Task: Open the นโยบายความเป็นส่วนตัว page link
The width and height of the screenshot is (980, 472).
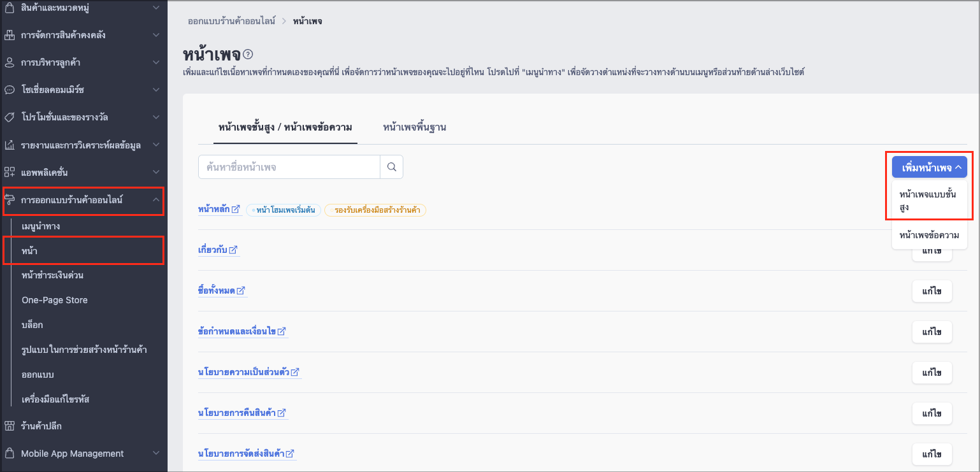Action: (244, 372)
